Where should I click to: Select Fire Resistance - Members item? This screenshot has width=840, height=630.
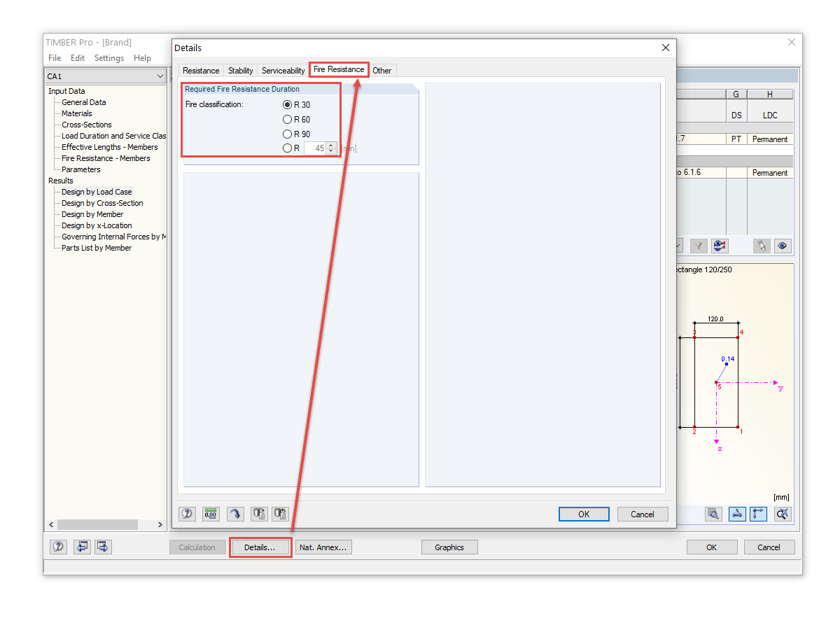pos(106,158)
